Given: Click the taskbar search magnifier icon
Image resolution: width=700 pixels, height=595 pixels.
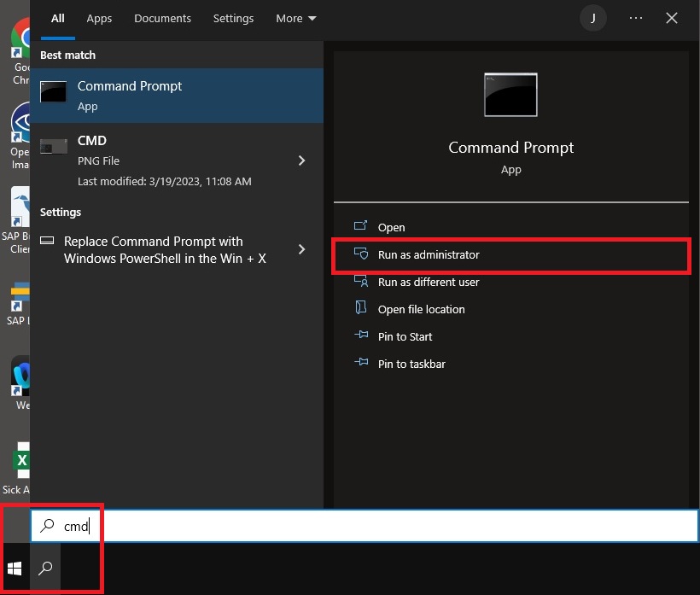Looking at the screenshot, I should click(45, 569).
